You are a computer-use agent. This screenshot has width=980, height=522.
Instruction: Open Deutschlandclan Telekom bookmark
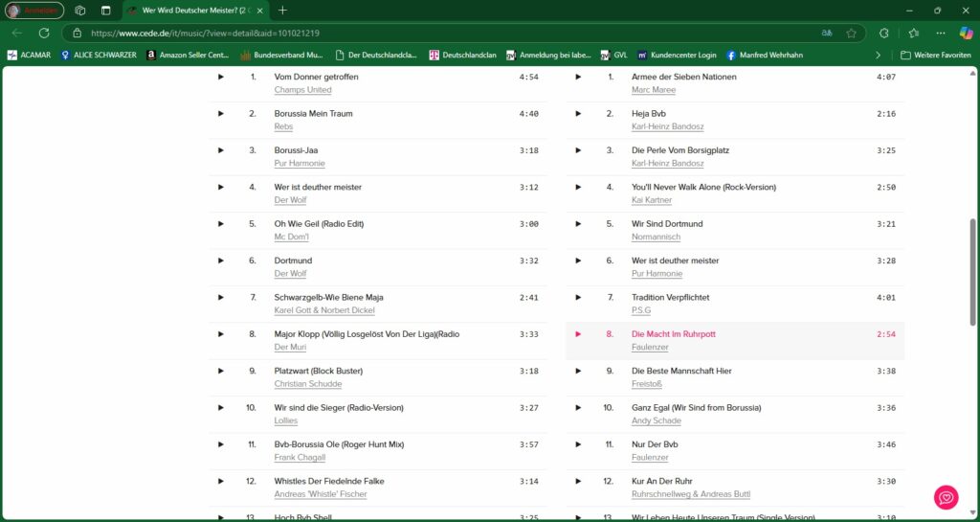[462, 55]
